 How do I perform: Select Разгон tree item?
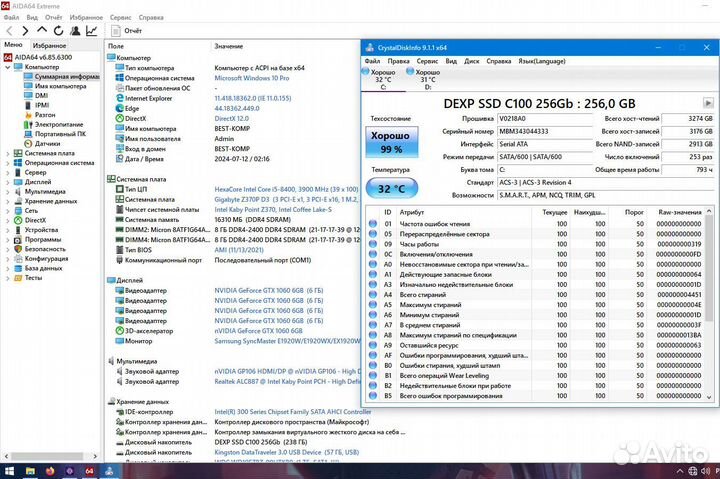point(40,115)
